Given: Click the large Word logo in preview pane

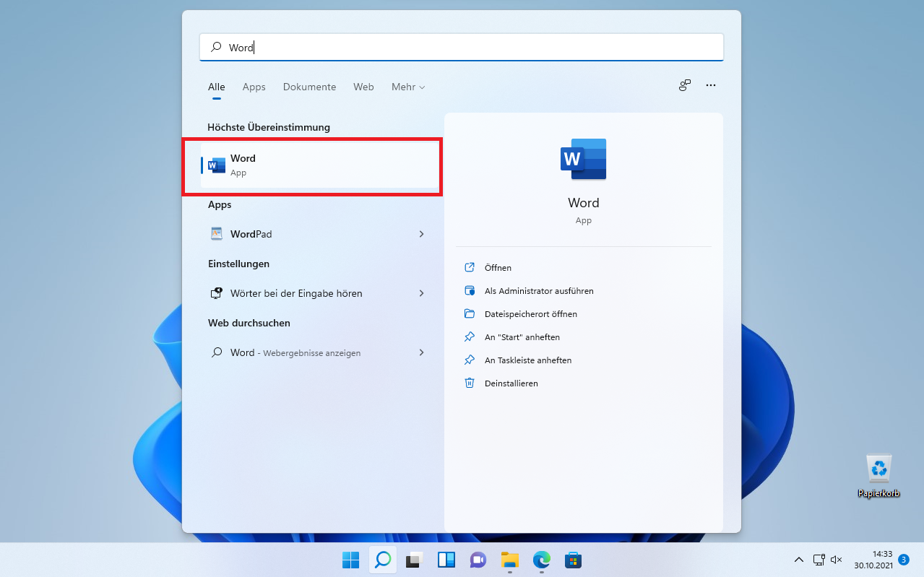Looking at the screenshot, I should pyautogui.click(x=583, y=159).
